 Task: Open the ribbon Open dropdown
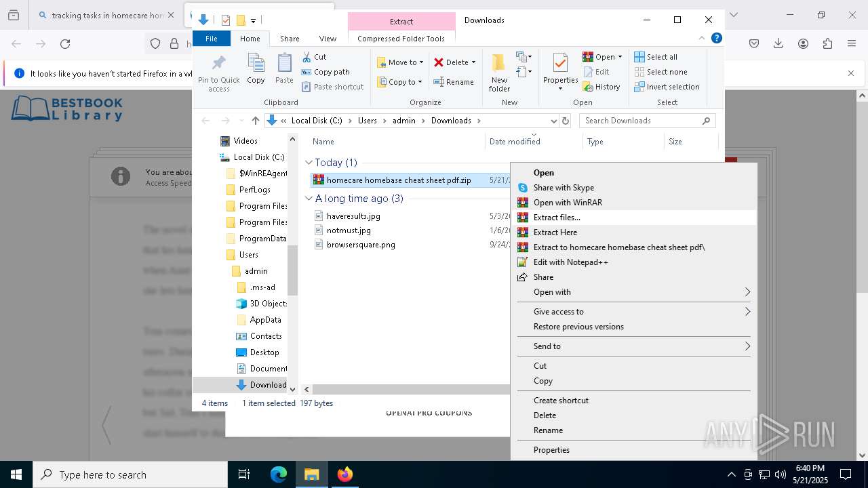click(x=602, y=57)
